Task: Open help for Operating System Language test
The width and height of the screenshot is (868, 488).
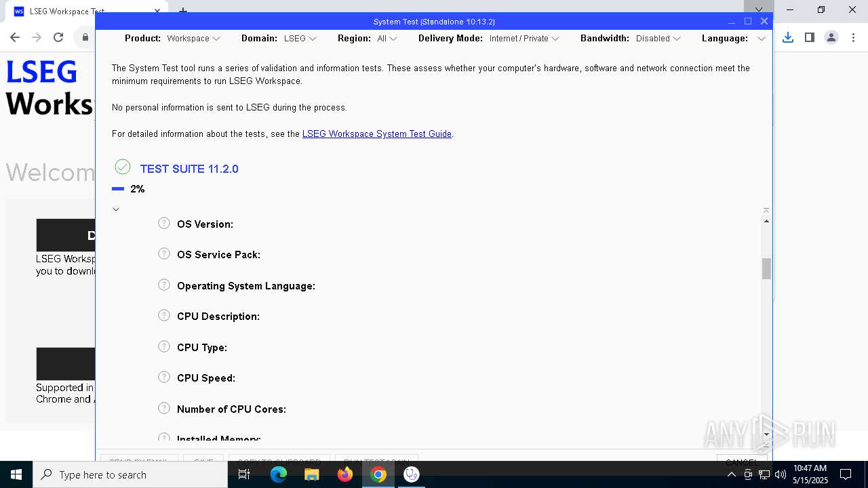Action: 164,285
